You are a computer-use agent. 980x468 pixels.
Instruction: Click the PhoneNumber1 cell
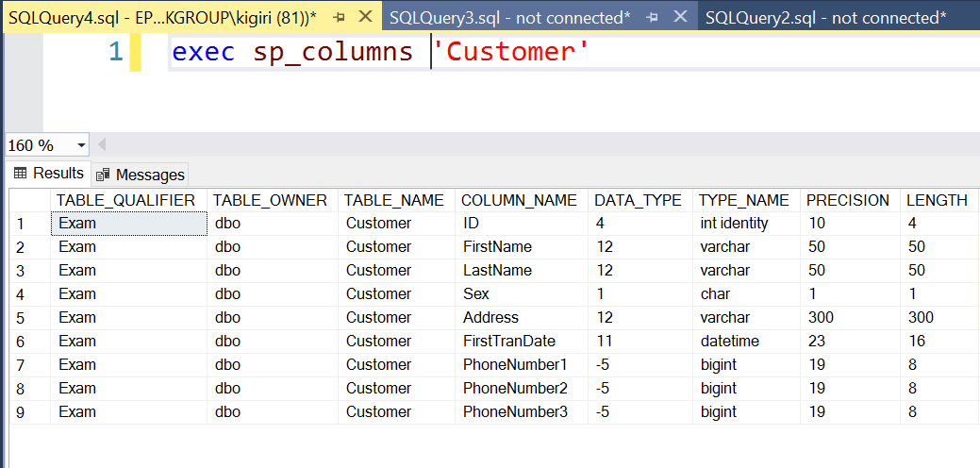pos(522,364)
